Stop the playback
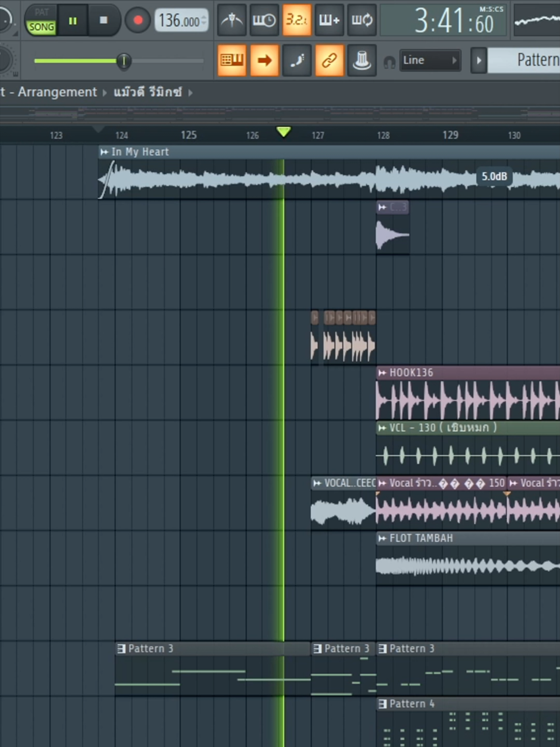Screen dimensions: 560x747 coord(103,20)
